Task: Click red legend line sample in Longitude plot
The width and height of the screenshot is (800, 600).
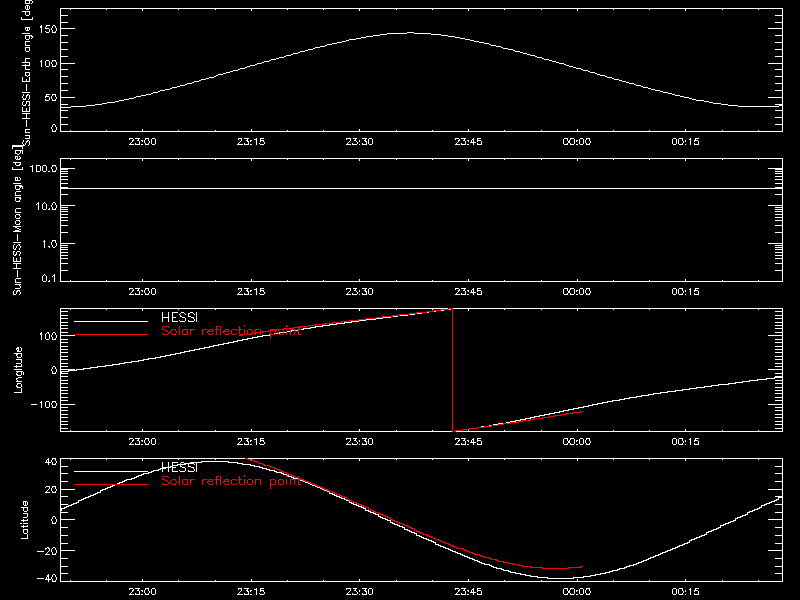Action: click(111, 335)
